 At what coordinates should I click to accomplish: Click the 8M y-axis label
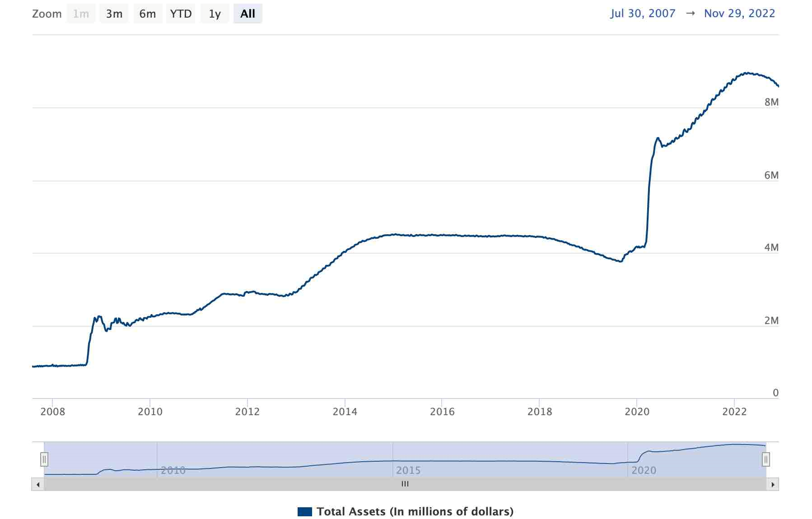tap(771, 102)
